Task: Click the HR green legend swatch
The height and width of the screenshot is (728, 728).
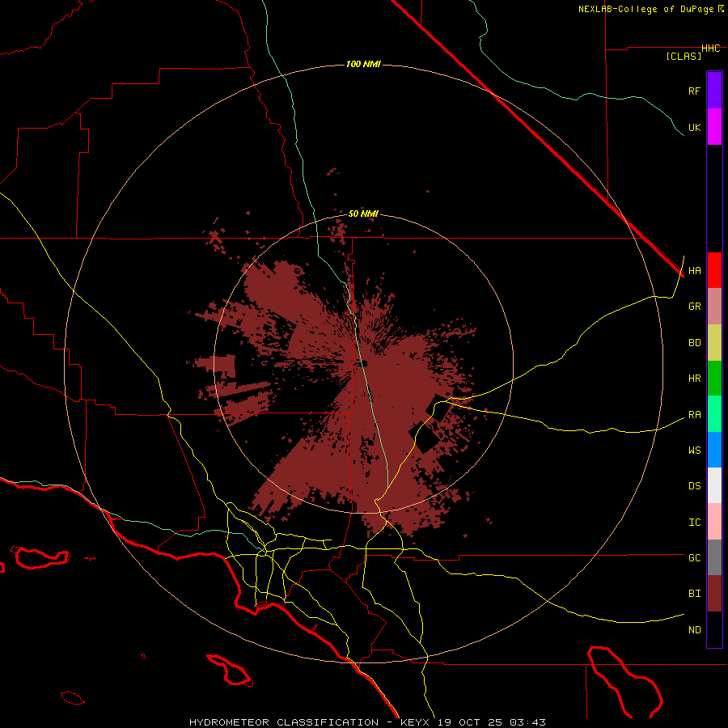Action: 714,379
